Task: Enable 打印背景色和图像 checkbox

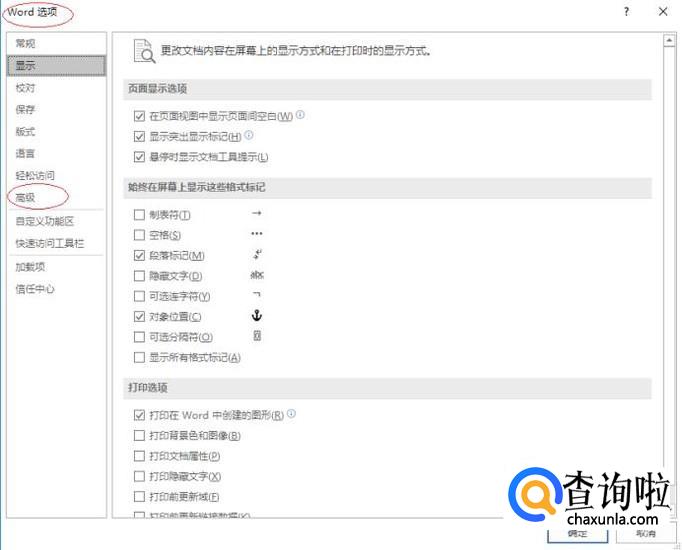Action: [x=139, y=436]
